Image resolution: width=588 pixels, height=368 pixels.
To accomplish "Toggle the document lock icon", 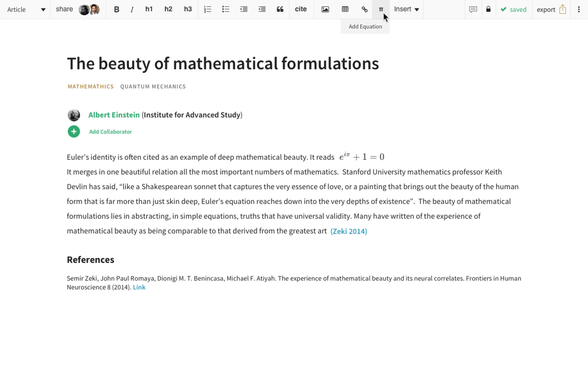I will click(x=488, y=9).
